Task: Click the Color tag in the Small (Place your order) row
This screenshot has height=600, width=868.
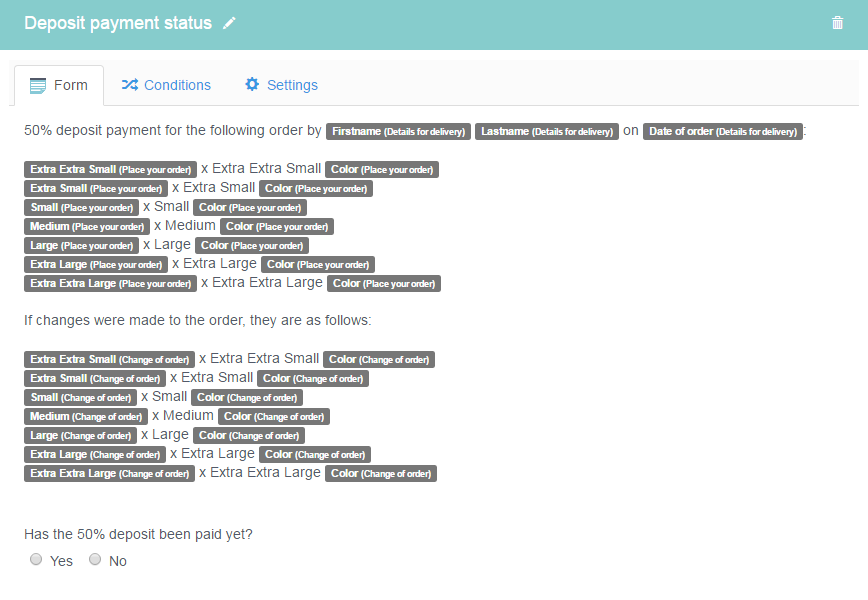Action: point(250,208)
